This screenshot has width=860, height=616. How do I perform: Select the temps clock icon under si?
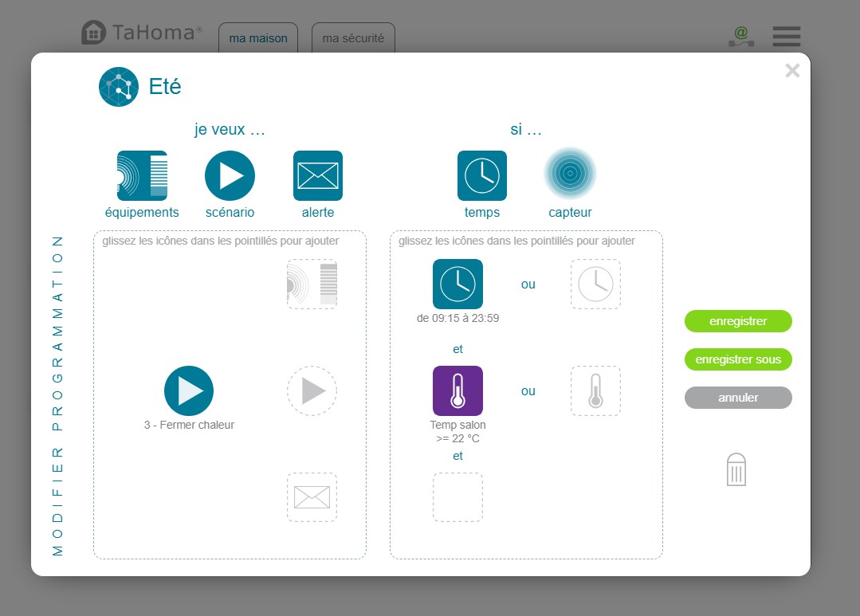coord(481,175)
